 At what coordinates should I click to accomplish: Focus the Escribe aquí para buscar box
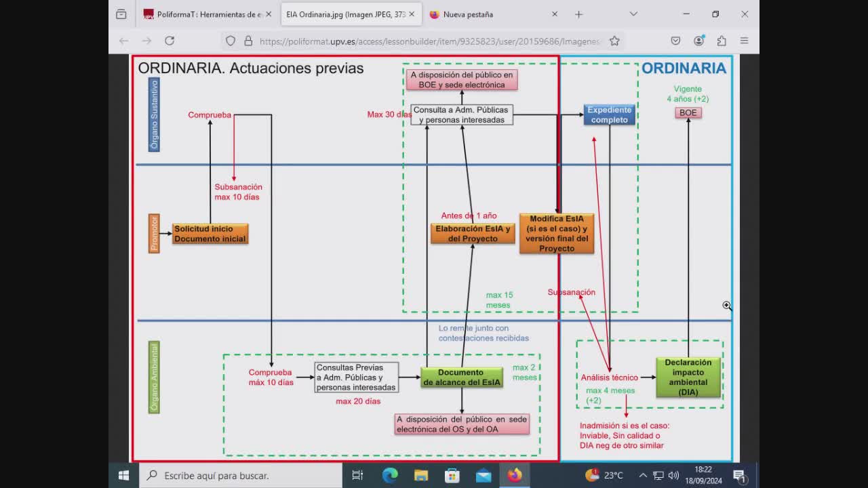tap(240, 475)
